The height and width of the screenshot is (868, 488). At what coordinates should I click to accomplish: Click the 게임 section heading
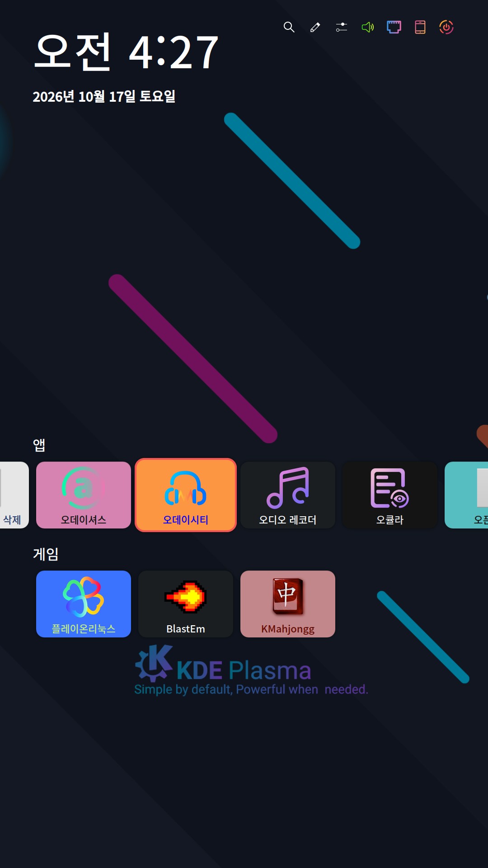(46, 554)
